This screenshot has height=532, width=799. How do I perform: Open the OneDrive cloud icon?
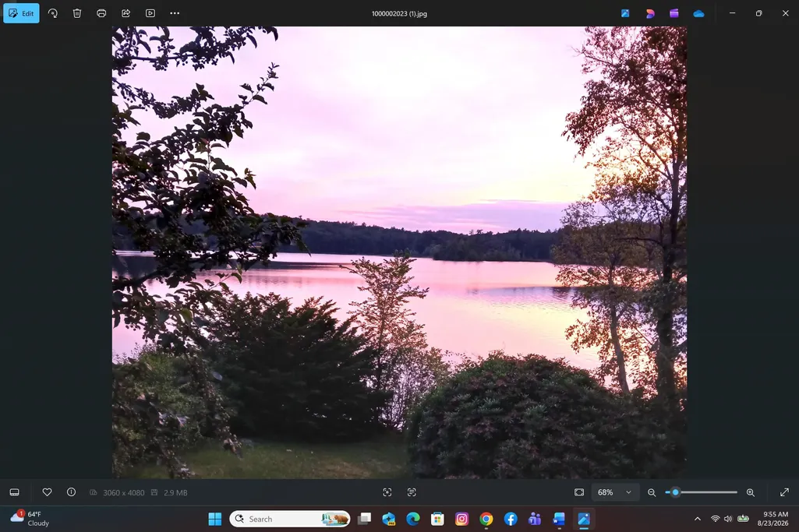click(698, 14)
